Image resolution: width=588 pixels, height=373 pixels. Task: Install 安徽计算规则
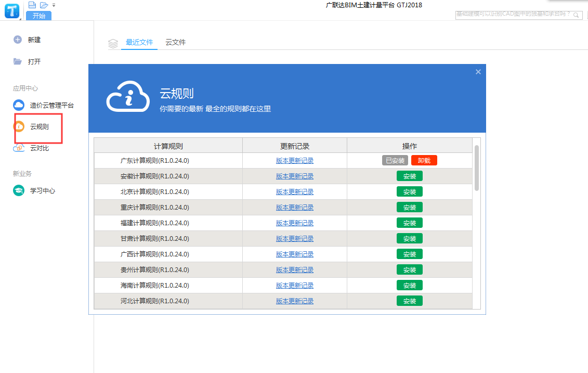410,176
